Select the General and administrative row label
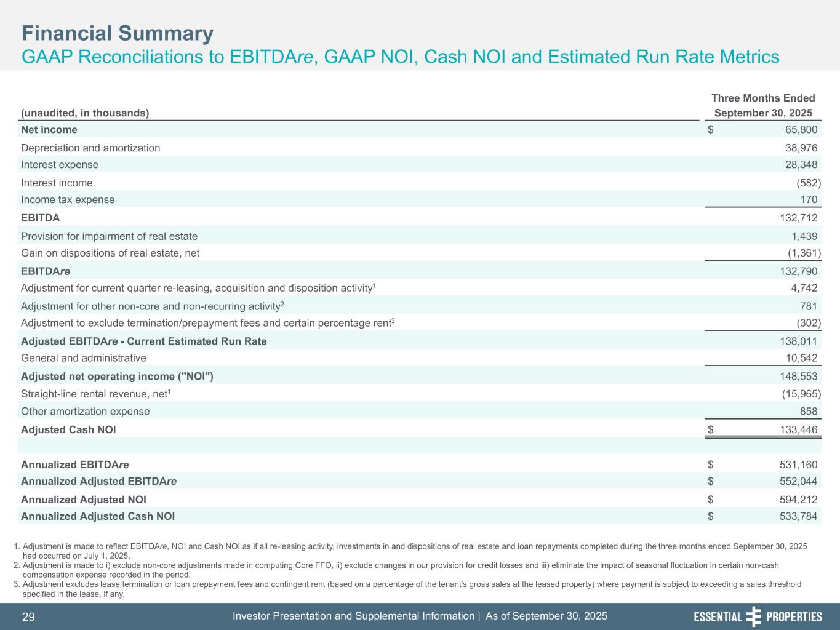 tap(84, 358)
